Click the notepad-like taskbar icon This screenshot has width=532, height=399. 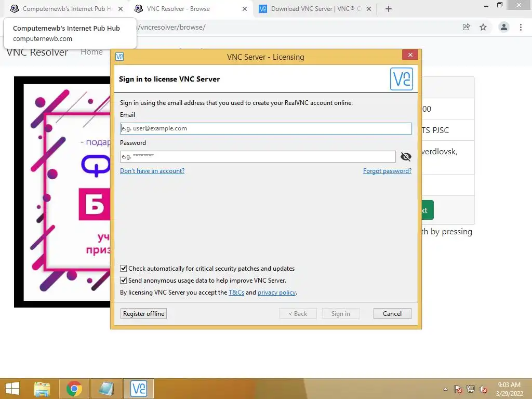[x=106, y=389]
